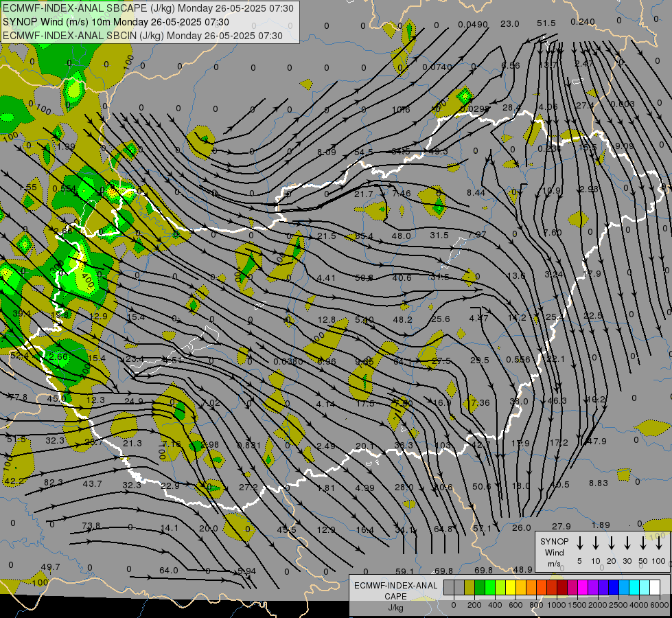This screenshot has height=618, width=672.
Task: Click the 21.7 value on the map
Action: click(364, 194)
